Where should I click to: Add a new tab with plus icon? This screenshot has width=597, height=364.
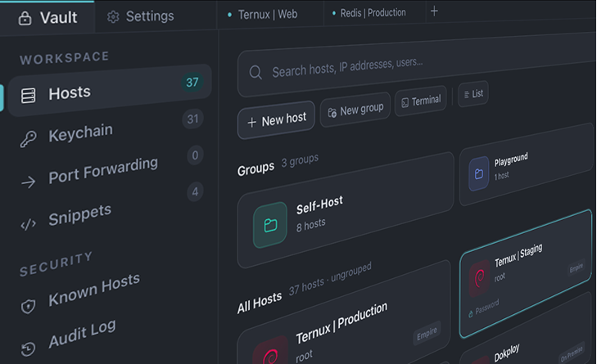coord(434,11)
